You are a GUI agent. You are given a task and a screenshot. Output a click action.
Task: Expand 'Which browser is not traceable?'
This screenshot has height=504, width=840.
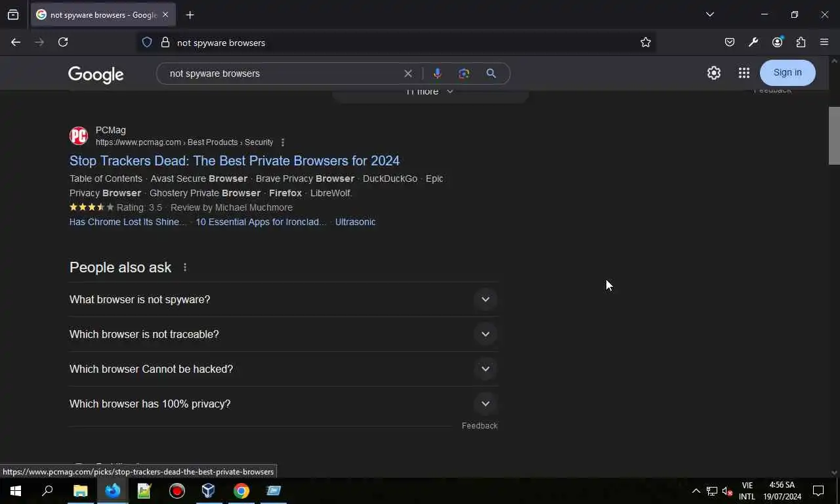(283, 334)
